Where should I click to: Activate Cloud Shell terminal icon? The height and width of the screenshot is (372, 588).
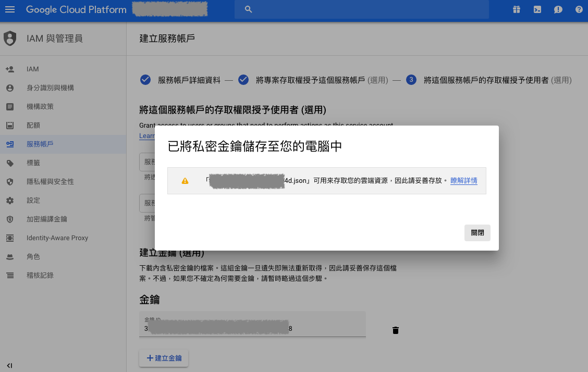(537, 9)
